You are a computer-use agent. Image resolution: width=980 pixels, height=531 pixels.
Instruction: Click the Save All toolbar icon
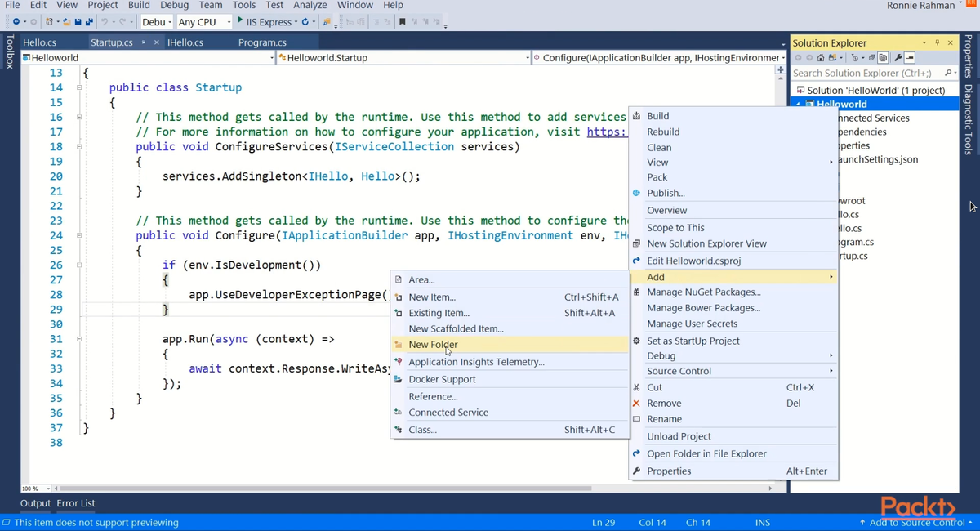tap(88, 22)
